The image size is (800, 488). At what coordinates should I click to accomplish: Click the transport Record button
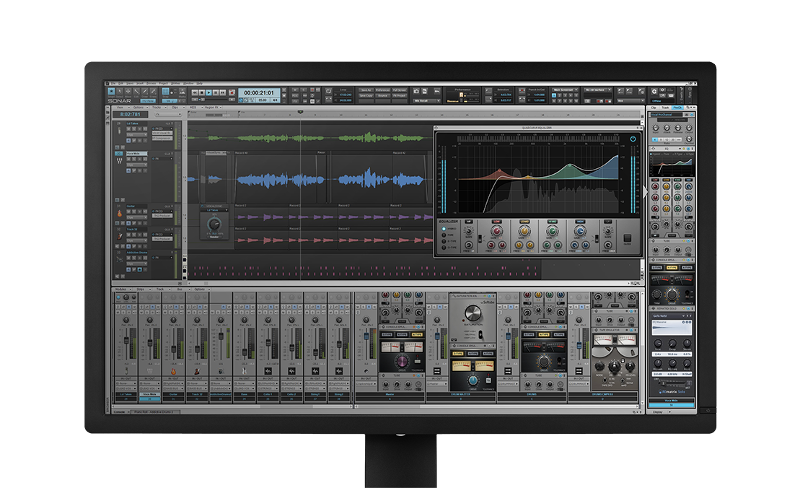click(x=232, y=92)
